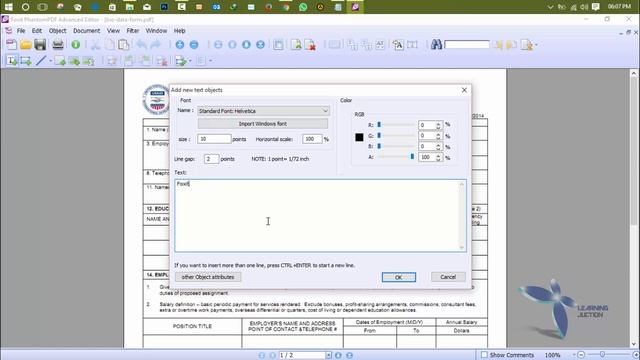This screenshot has height=360, width=640.
Task: Click the yellow Open folder icon
Action: (x=26, y=44)
